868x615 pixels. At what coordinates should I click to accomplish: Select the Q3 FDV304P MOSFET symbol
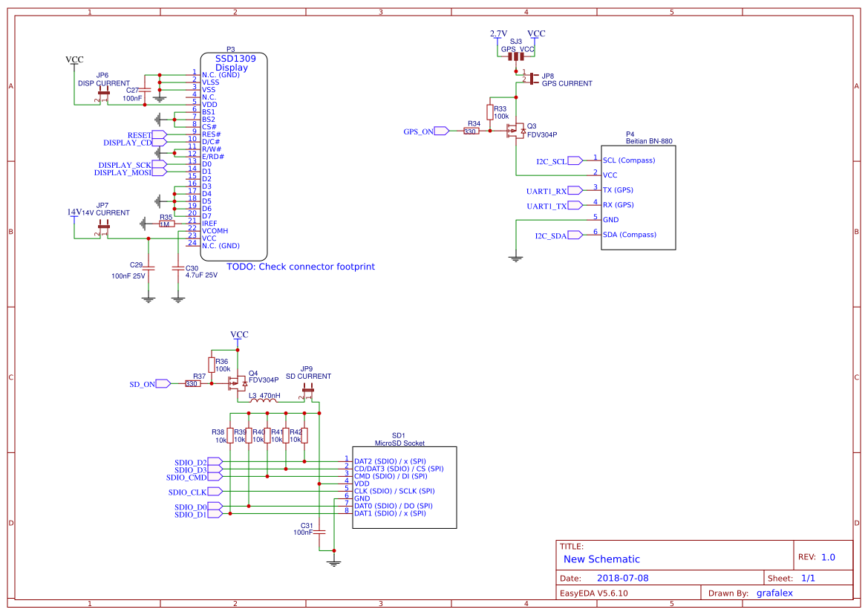[518, 131]
